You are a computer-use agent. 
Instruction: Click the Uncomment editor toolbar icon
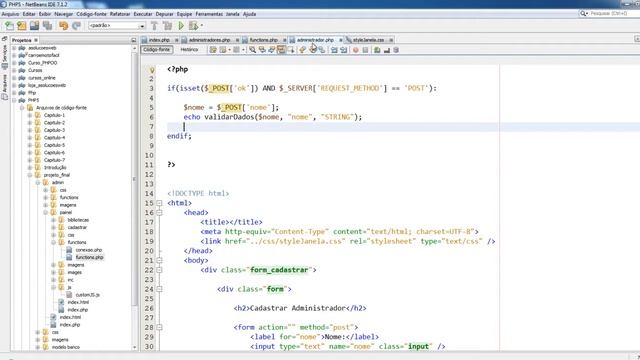pyautogui.click(x=387, y=50)
